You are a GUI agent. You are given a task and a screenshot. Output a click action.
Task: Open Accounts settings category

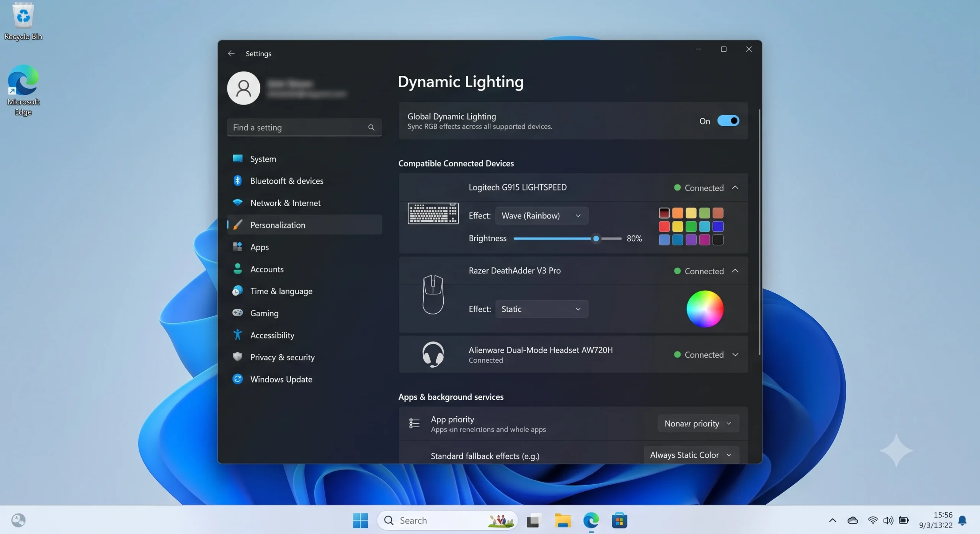point(304,269)
